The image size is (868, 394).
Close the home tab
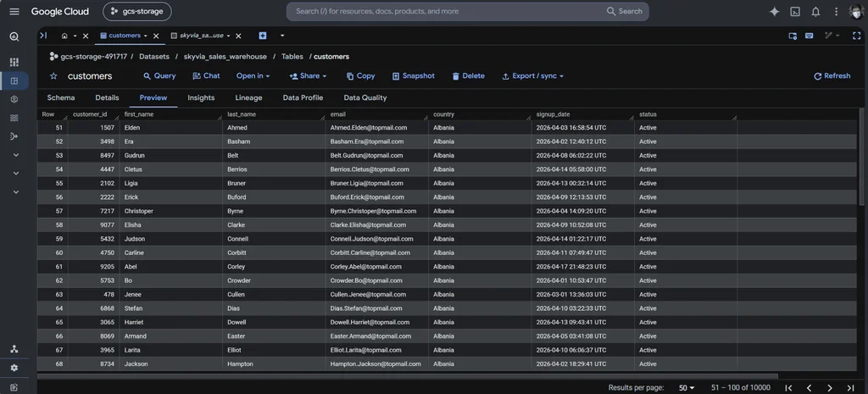coord(86,36)
